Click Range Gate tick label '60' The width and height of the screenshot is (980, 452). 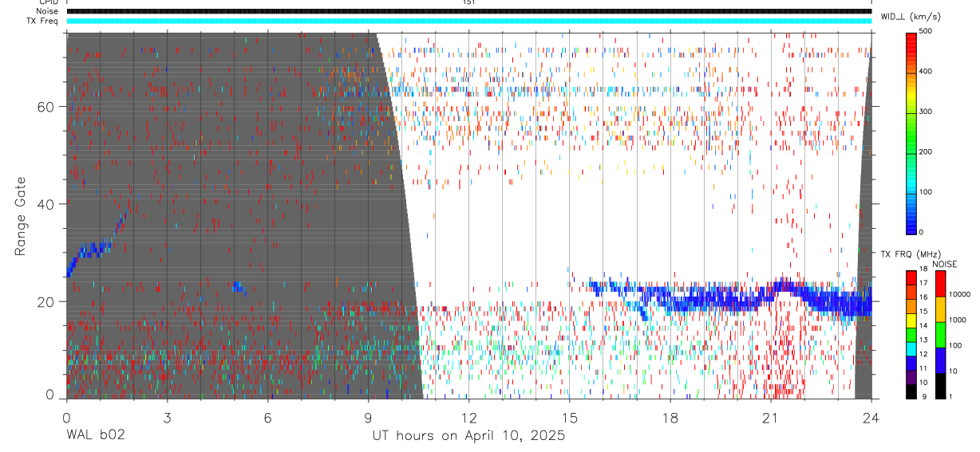click(x=46, y=107)
